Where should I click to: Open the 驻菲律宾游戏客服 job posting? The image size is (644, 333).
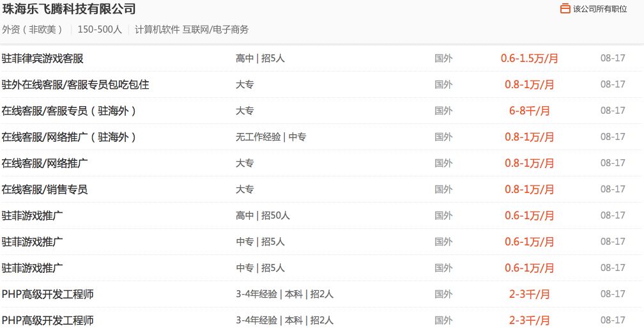pyautogui.click(x=43, y=58)
